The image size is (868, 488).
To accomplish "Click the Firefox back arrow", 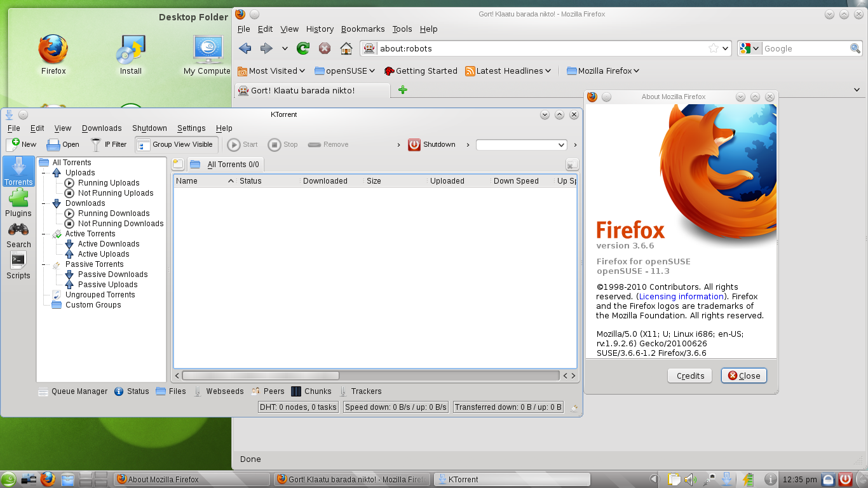I will (245, 48).
